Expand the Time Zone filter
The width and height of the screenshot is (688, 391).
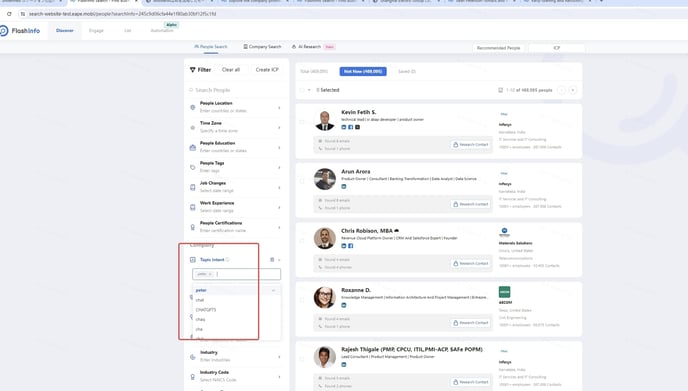click(279, 128)
